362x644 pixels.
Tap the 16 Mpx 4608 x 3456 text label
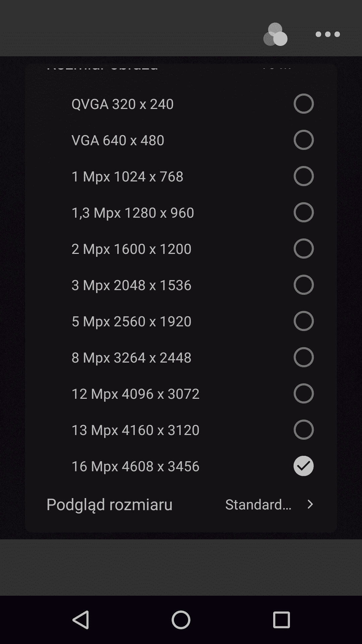click(135, 466)
